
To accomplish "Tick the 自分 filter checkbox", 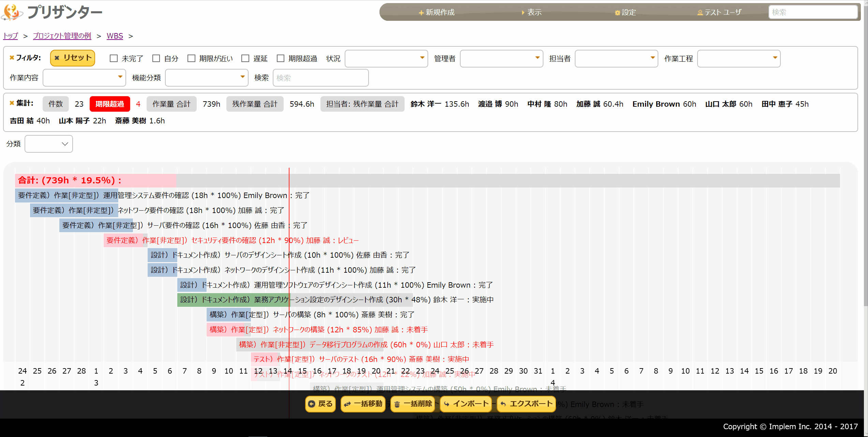I will (156, 58).
